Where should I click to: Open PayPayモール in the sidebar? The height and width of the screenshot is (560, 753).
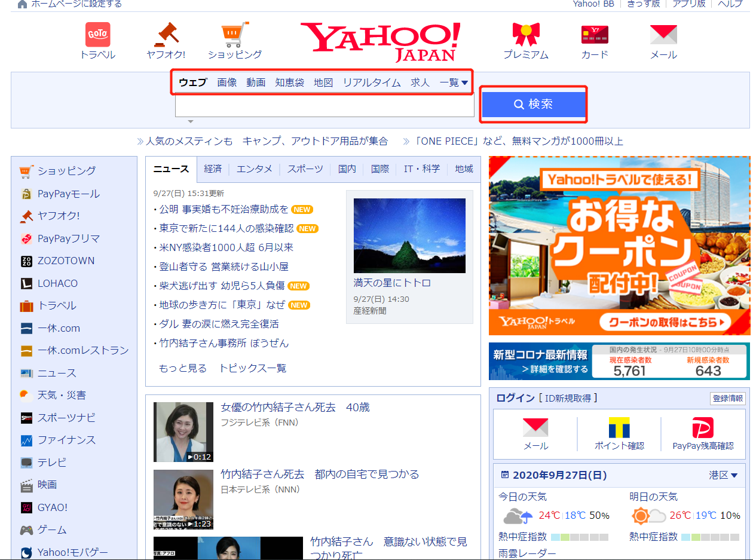69,194
